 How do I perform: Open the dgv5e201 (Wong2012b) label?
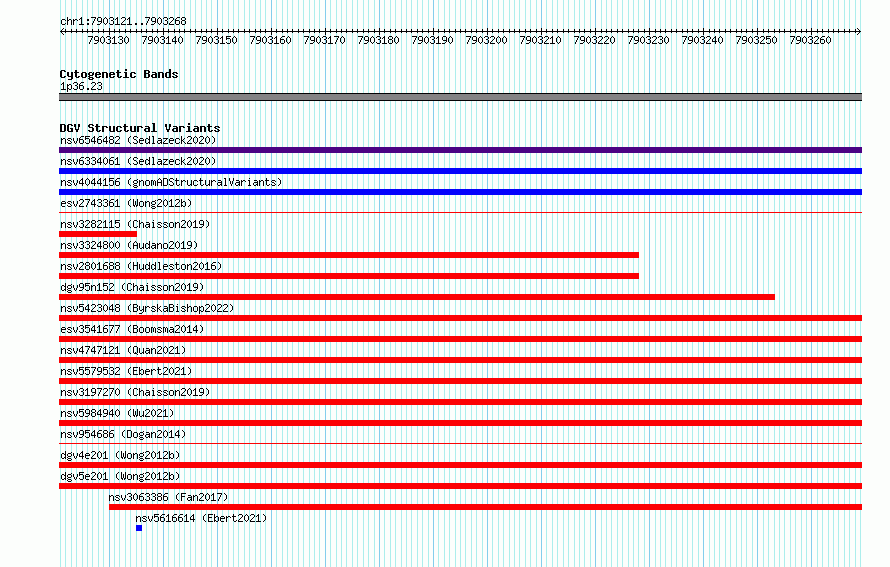pos(120,476)
